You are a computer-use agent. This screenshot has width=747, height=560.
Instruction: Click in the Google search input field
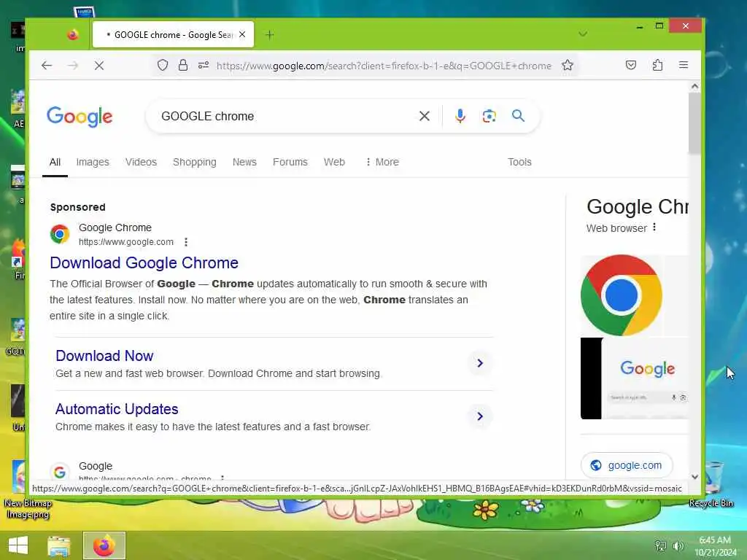coord(286,116)
